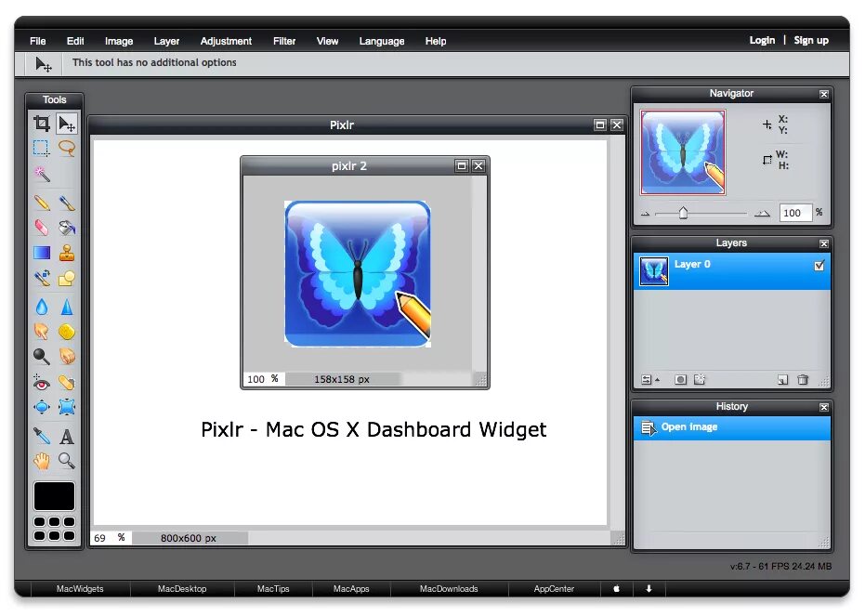Viewport: 865px width, 616px height.
Task: Click the Login link
Action: click(x=762, y=40)
